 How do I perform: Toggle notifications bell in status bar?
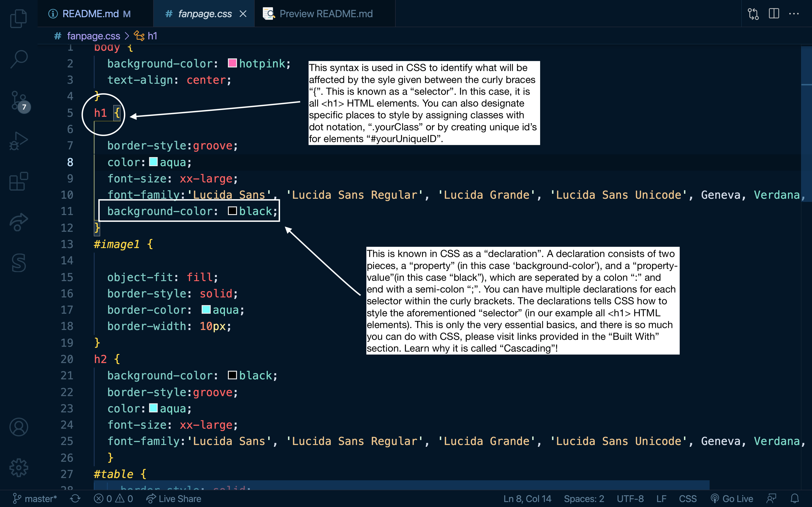pos(794,499)
